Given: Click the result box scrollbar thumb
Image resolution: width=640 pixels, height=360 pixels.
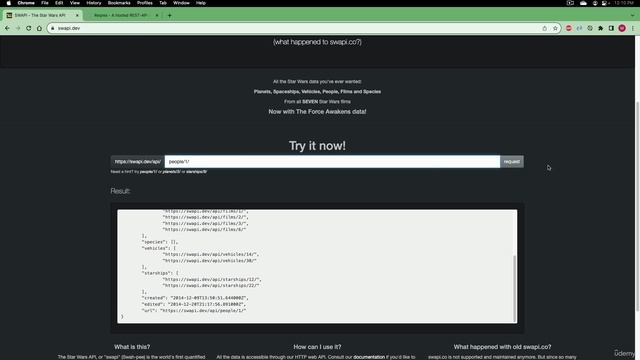Looking at the screenshot, I should pos(514,288).
